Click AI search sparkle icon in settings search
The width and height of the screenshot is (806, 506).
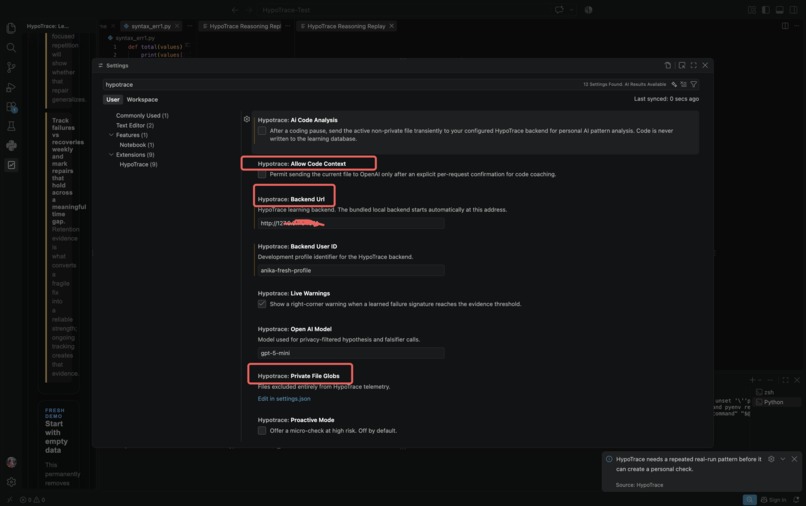point(674,84)
